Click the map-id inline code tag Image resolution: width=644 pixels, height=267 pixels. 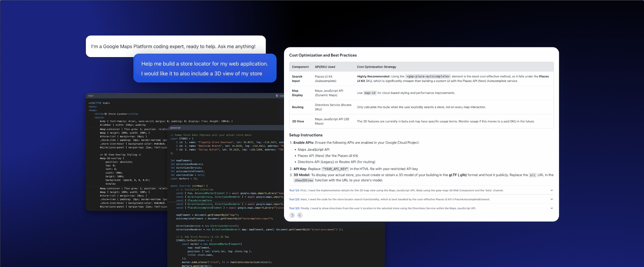pos(370,93)
